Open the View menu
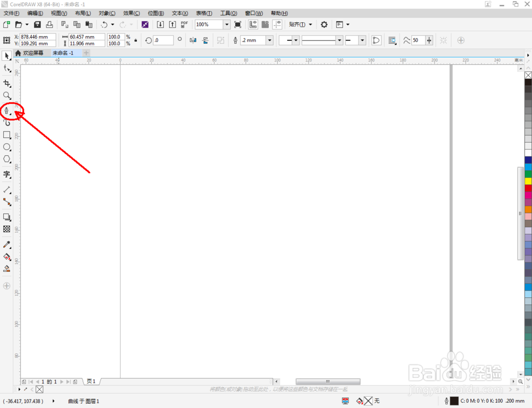This screenshot has height=408, width=532. point(59,13)
